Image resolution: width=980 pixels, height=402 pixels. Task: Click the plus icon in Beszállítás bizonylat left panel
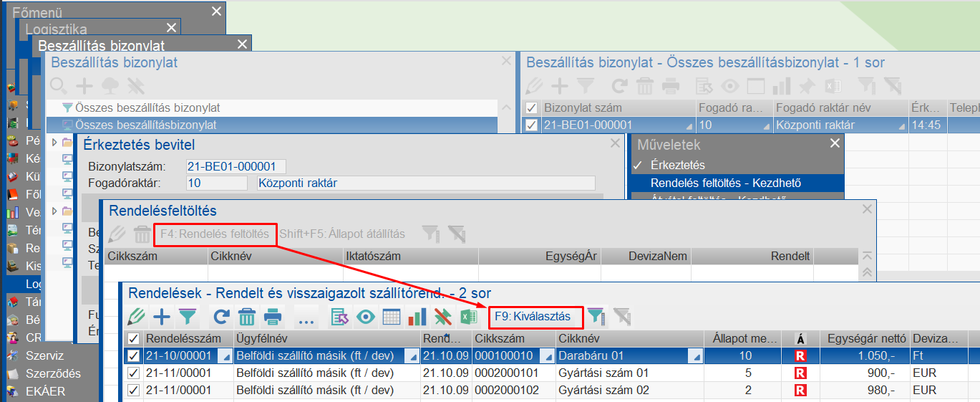coord(84,86)
